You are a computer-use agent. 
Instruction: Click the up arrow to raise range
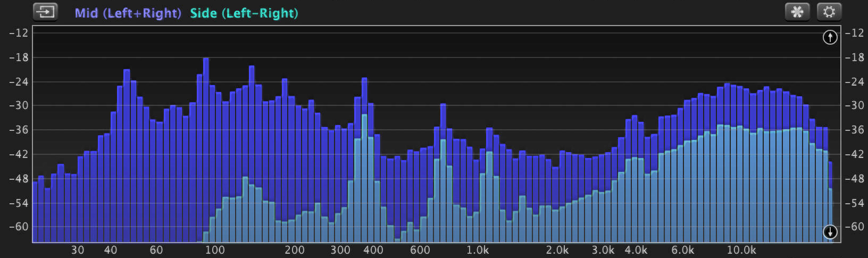(830, 37)
